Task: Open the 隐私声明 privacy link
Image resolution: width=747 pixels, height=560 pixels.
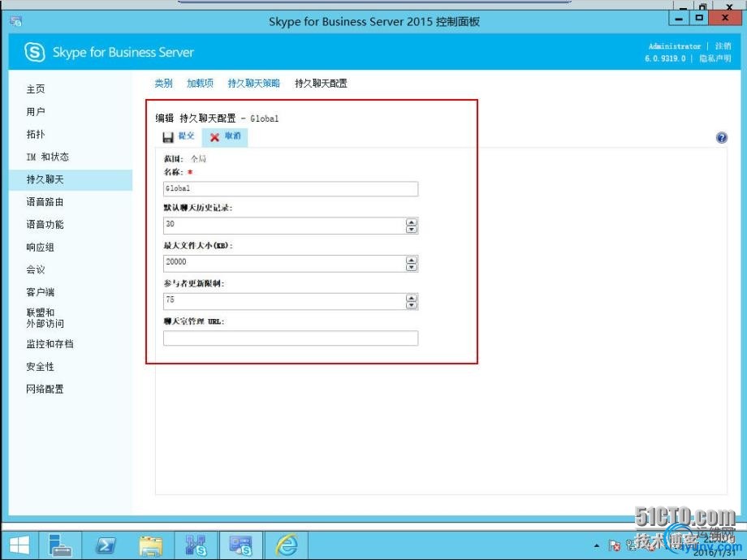Action: (715, 58)
